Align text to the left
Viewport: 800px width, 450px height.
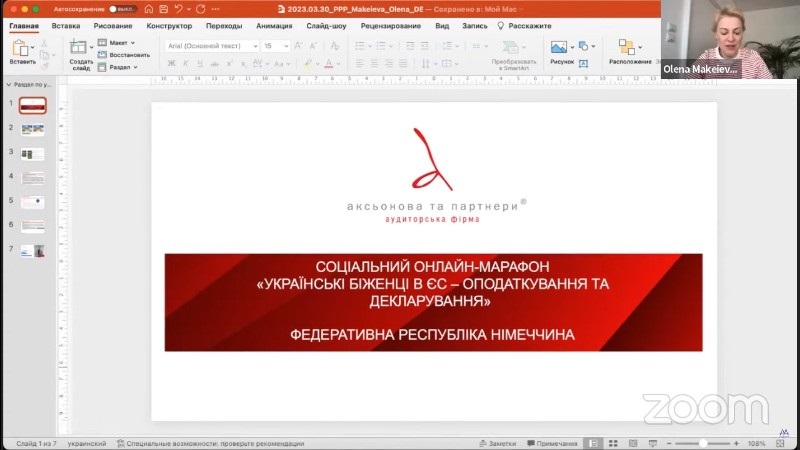tap(360, 64)
